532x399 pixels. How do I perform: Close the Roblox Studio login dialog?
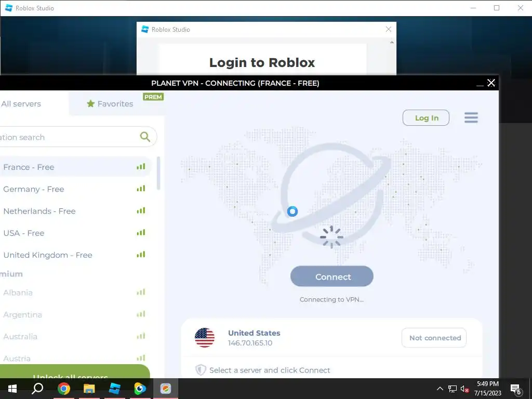pos(389,30)
